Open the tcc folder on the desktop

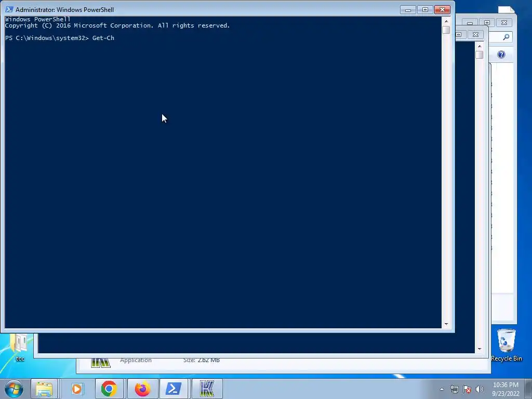click(x=20, y=348)
